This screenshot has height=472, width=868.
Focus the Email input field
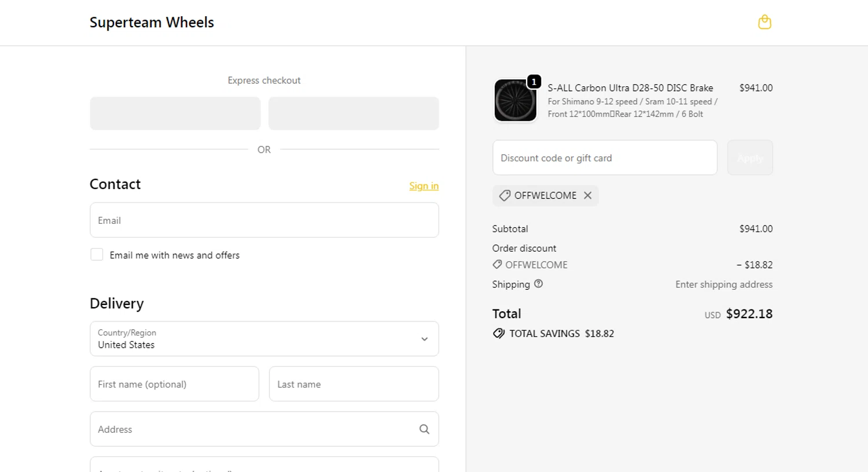coord(264,220)
